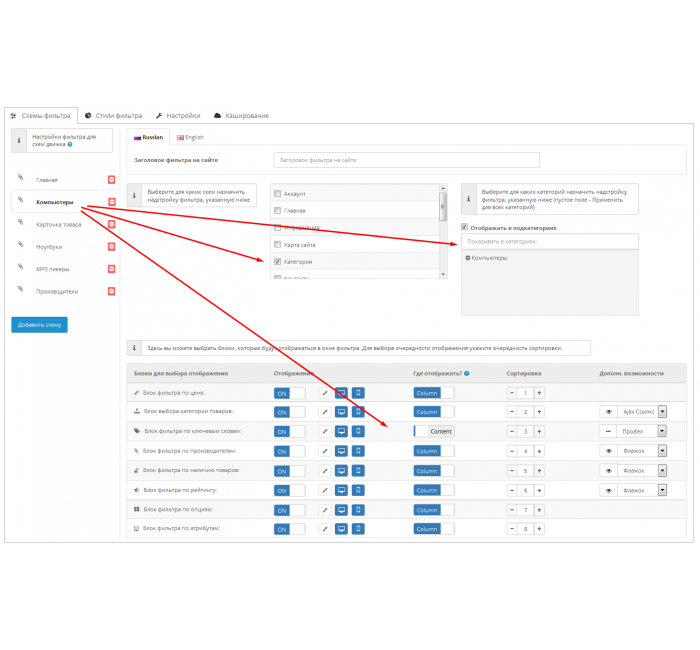Switch to the English language tab
Image resolution: width=700 pixels, height=650 pixels.
[190, 137]
